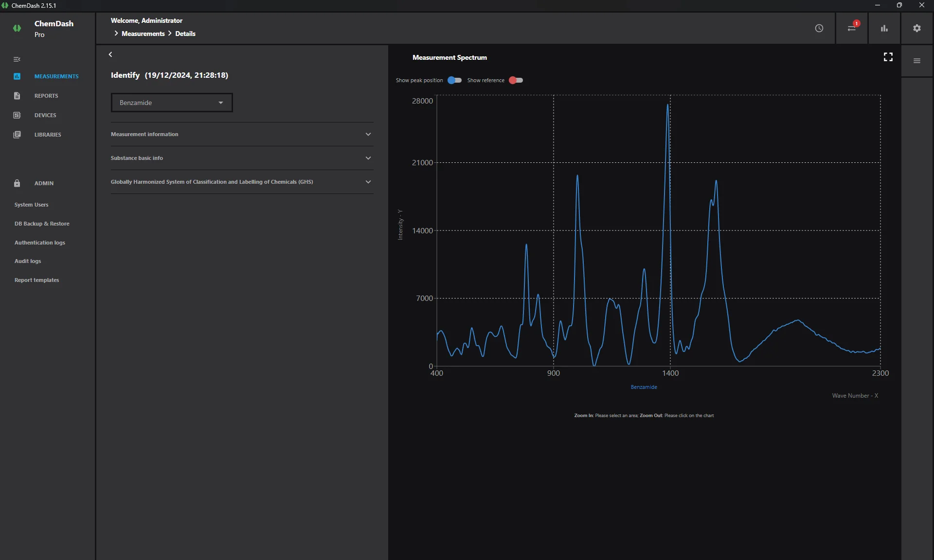Expand the GHS classification section

click(242, 182)
